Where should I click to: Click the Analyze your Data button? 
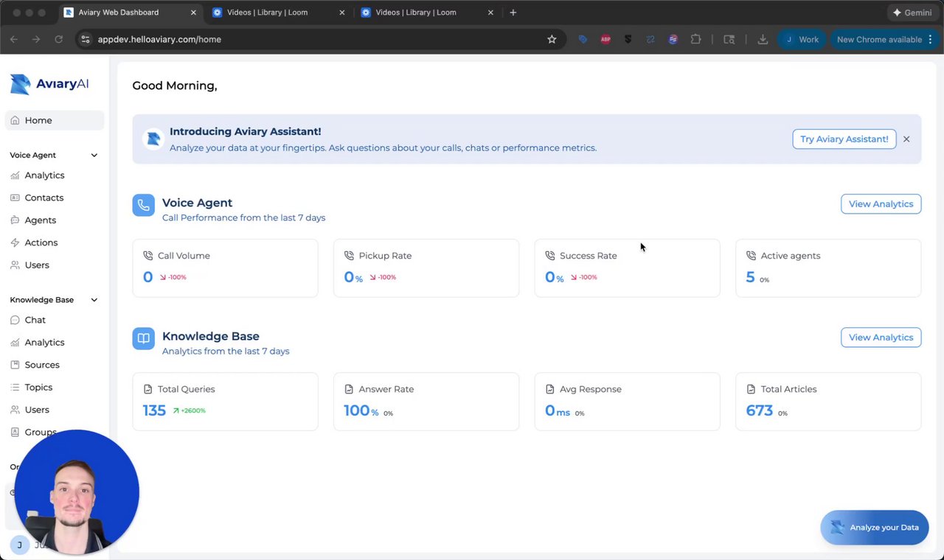click(x=874, y=528)
